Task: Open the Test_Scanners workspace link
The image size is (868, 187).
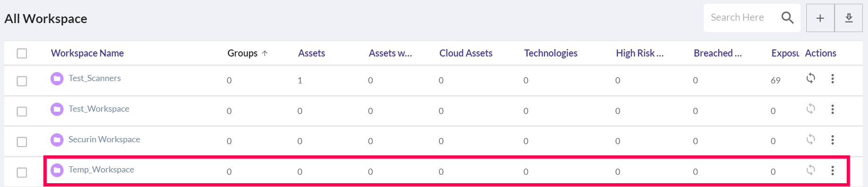Action: [x=95, y=78]
